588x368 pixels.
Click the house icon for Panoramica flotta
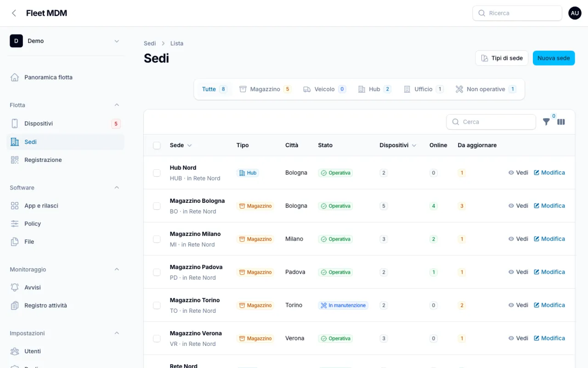click(x=15, y=77)
